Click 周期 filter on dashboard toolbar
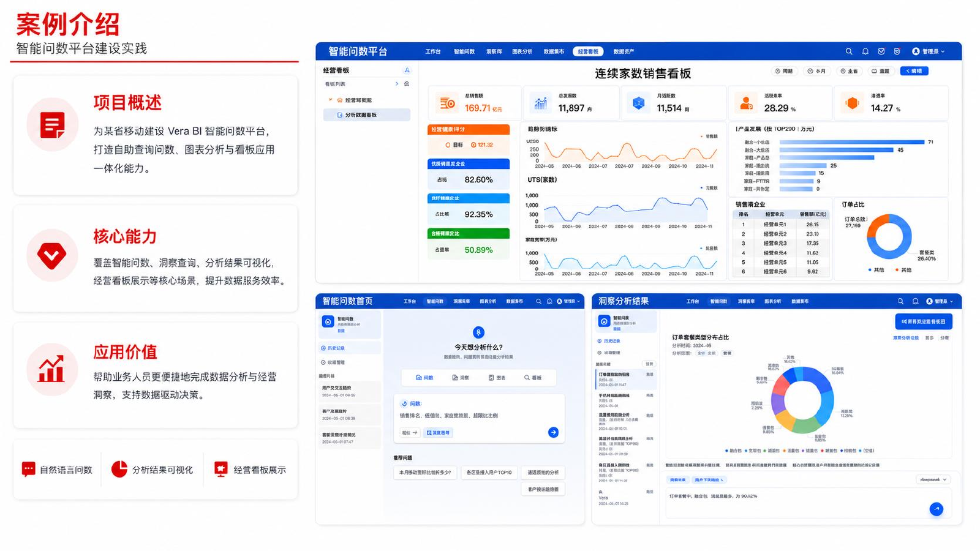The width and height of the screenshot is (980, 551). coord(784,71)
